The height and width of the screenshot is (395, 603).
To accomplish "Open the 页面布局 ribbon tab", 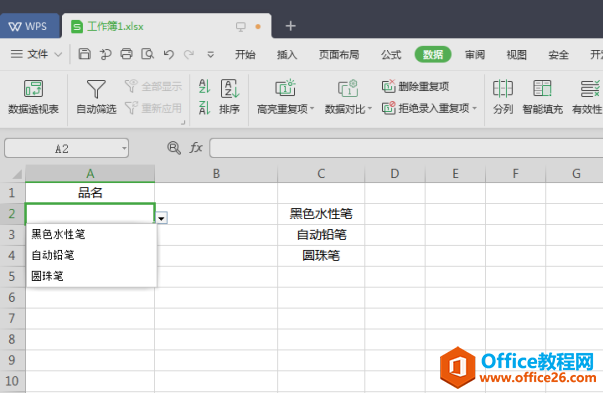I will (x=339, y=55).
